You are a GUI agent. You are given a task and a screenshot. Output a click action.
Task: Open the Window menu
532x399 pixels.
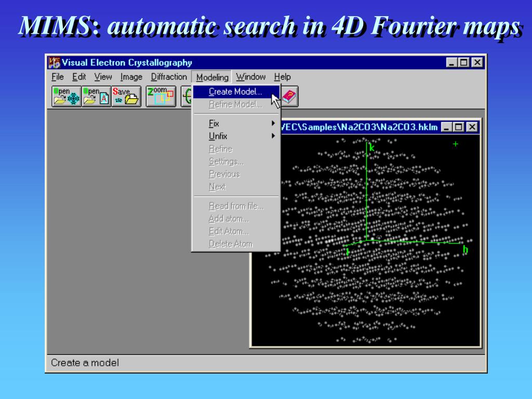point(251,77)
